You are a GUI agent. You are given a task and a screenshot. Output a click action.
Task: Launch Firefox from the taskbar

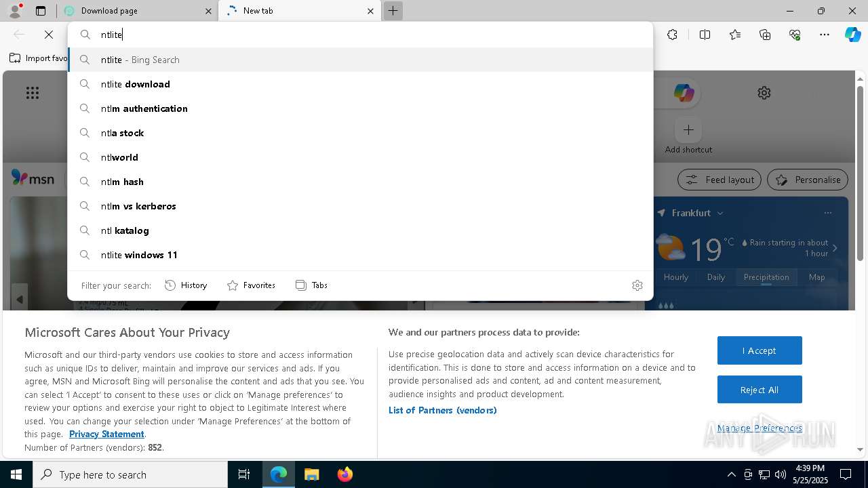pos(344,474)
